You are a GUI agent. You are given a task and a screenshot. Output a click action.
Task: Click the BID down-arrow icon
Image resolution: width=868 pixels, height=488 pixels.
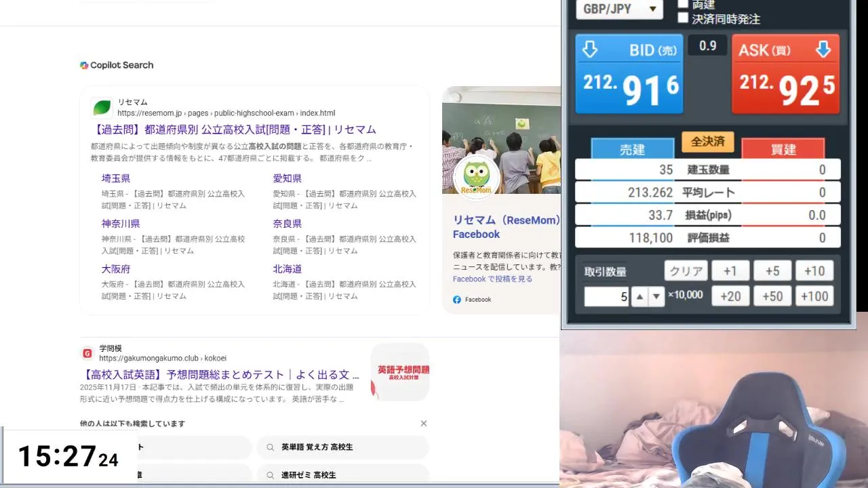pos(590,49)
